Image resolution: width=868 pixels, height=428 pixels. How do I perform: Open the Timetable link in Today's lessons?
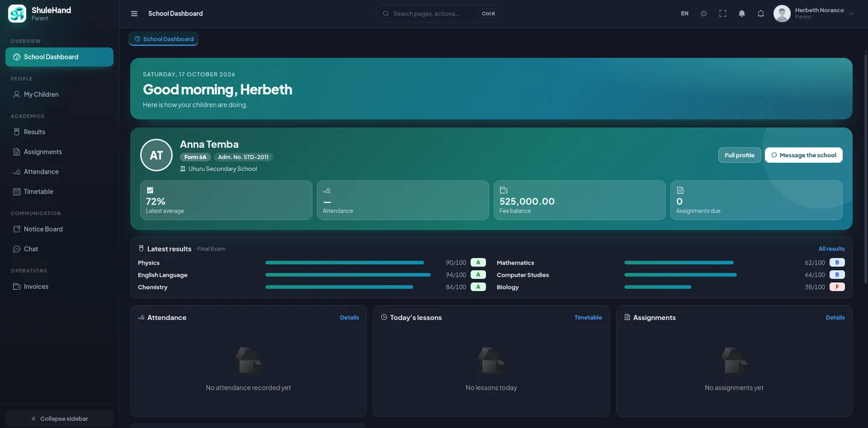(x=588, y=318)
